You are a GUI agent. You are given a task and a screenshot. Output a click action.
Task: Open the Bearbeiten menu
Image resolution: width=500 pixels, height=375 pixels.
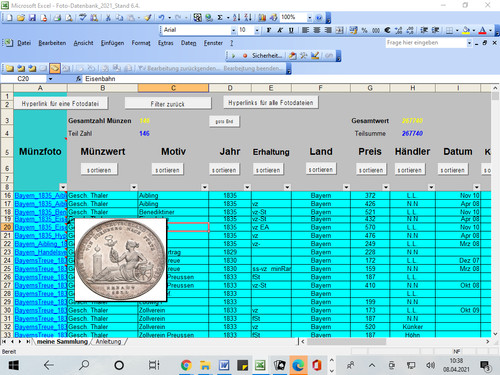52,43
